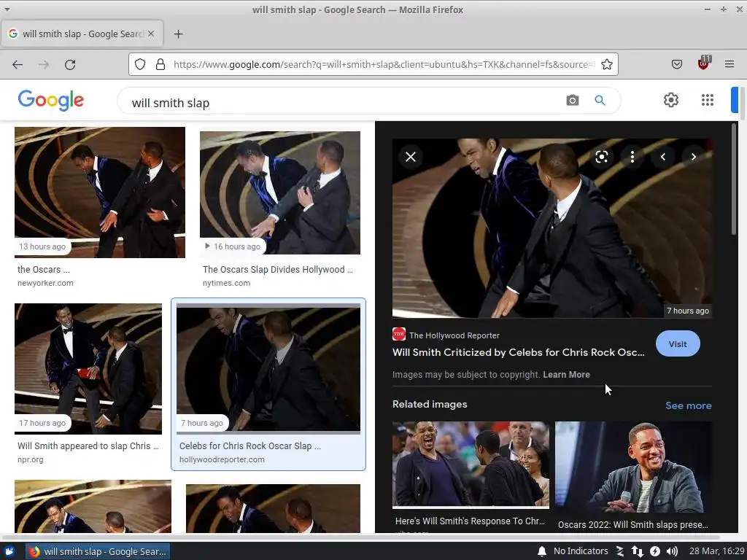Open the power manager tray icon

(x=655, y=551)
